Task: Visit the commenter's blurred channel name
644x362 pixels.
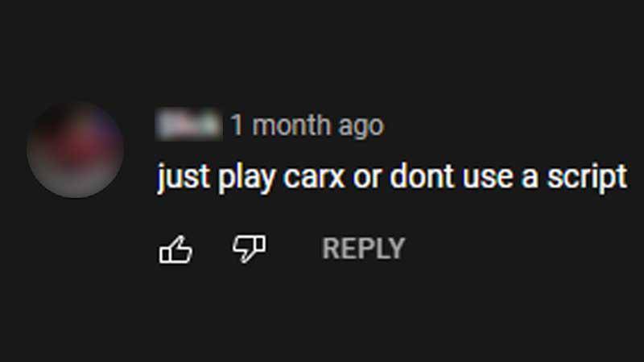Action: pyautogui.click(x=188, y=125)
